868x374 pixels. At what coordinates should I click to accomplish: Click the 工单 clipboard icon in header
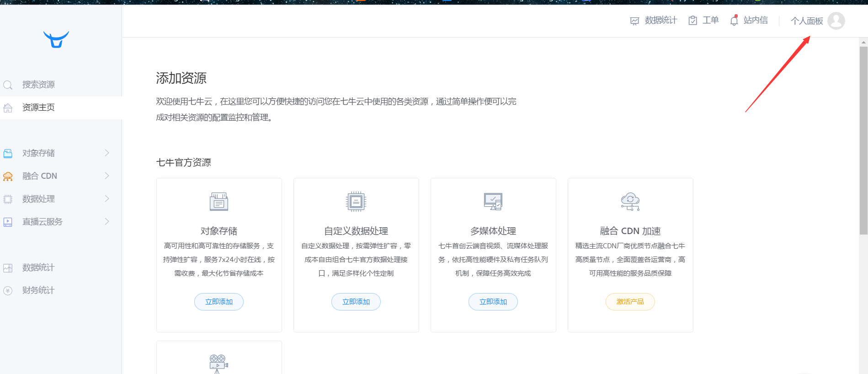pos(693,21)
